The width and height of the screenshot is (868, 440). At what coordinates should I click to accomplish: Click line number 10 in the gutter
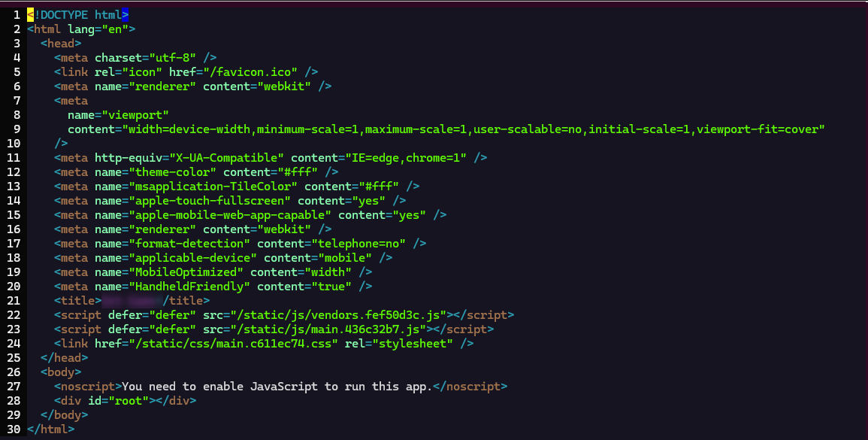[14, 144]
